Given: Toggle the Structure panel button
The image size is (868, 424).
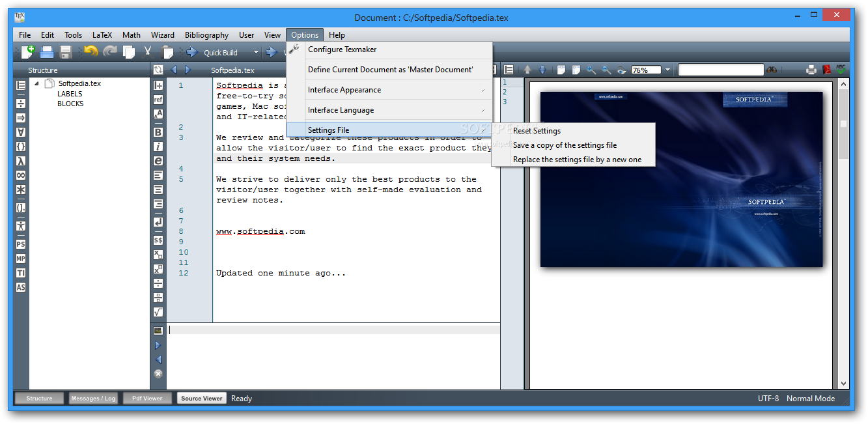Looking at the screenshot, I should click(x=39, y=398).
